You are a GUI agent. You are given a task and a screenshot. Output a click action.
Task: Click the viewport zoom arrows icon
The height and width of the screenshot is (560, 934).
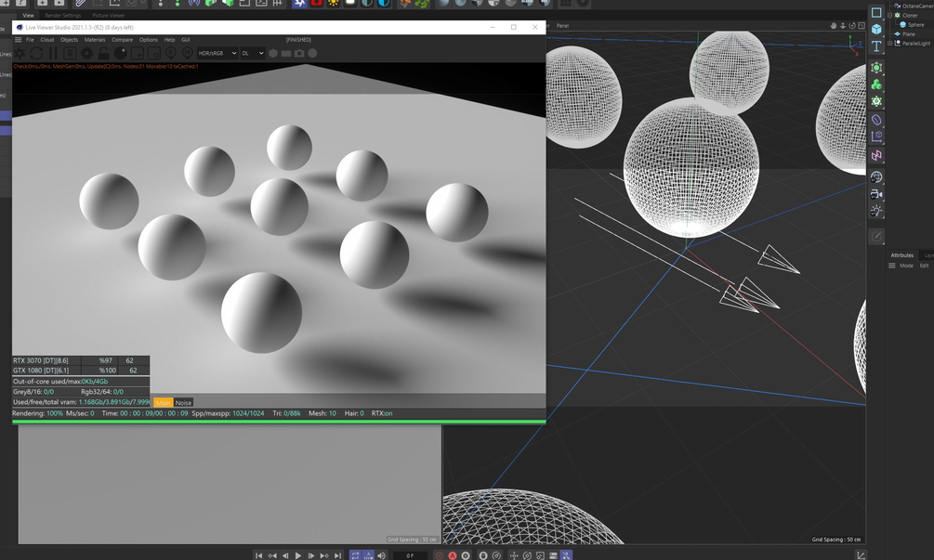tap(843, 26)
